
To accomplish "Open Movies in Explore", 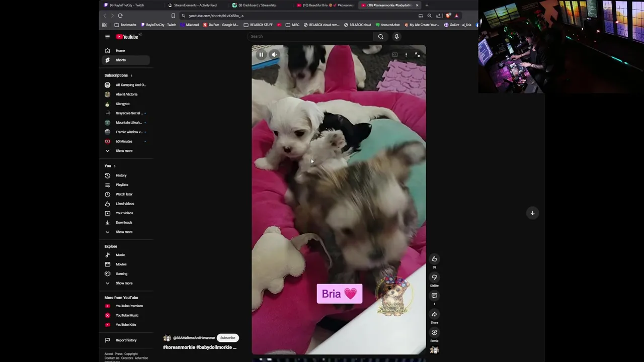I will pyautogui.click(x=126, y=264).
